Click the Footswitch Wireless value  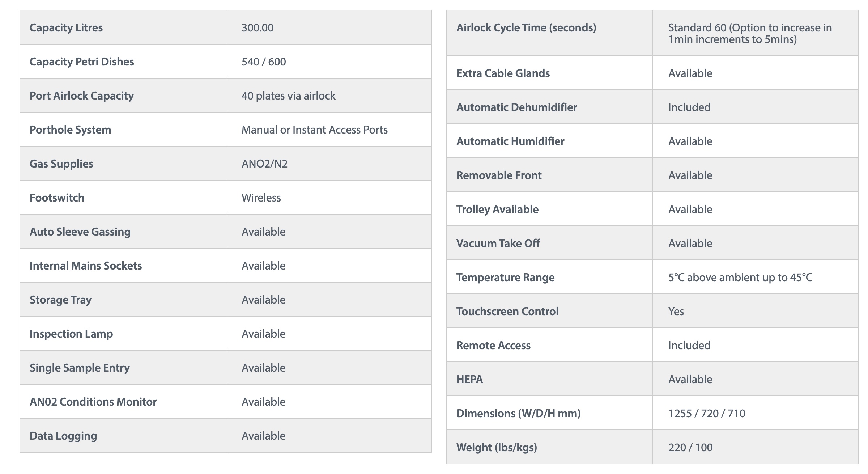261,198
